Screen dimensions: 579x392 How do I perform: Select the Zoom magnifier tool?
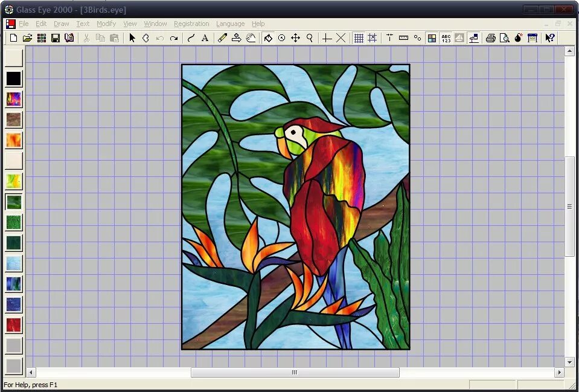coord(309,37)
